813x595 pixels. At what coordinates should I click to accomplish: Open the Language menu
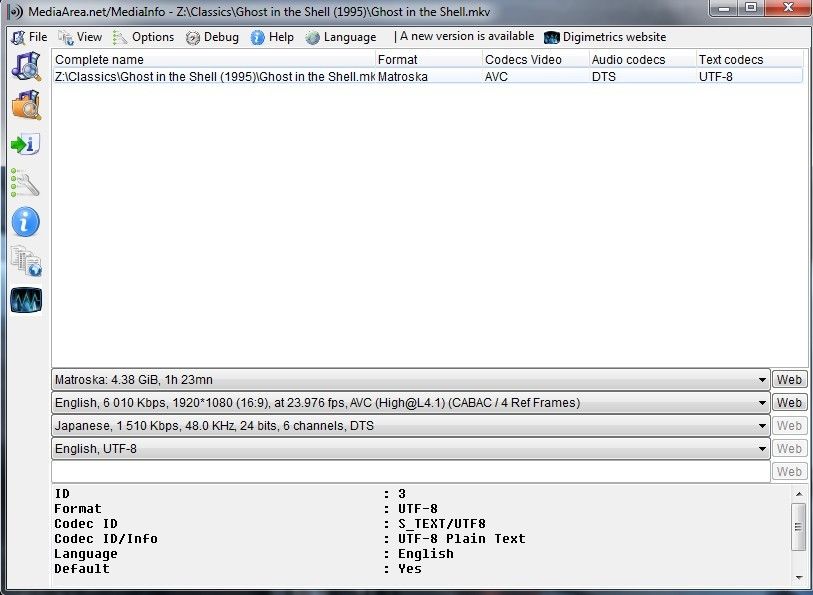(x=341, y=37)
